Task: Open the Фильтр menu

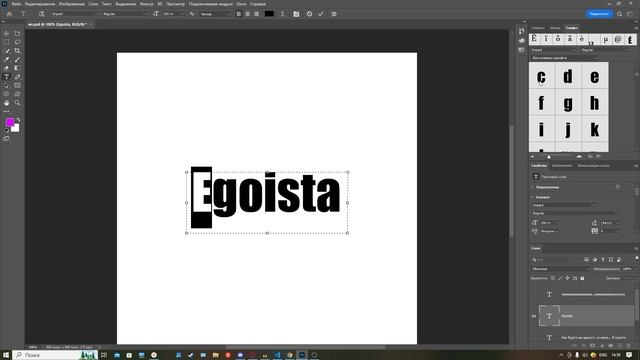Action: click(147, 4)
